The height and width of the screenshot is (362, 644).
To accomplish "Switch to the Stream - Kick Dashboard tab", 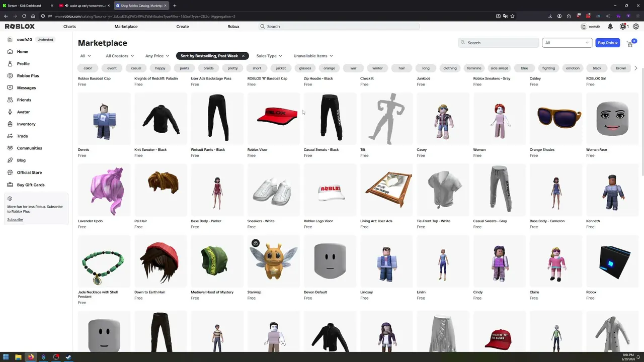I will click(27, 6).
